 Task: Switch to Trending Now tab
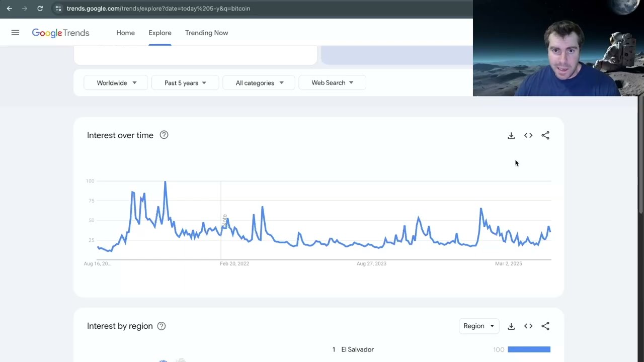point(206,33)
